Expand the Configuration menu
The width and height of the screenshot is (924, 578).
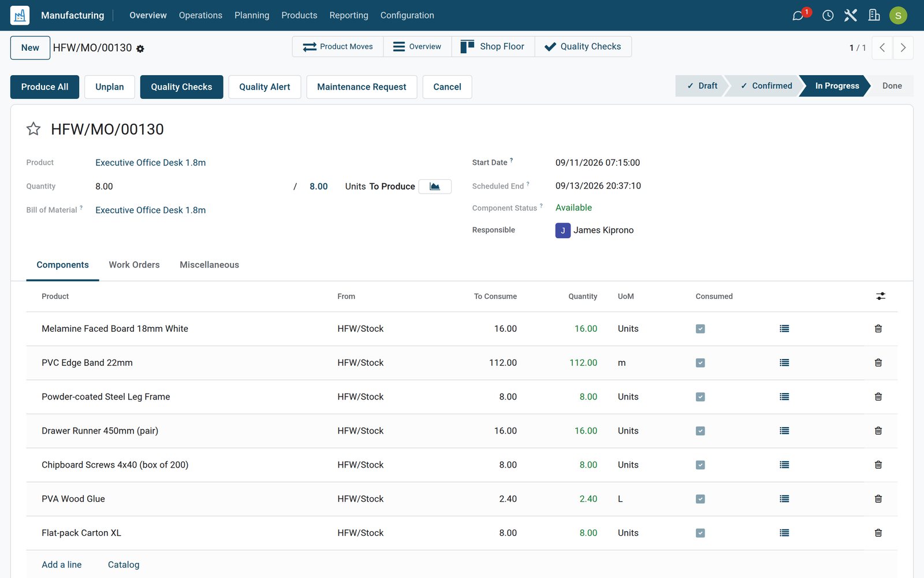pos(407,16)
